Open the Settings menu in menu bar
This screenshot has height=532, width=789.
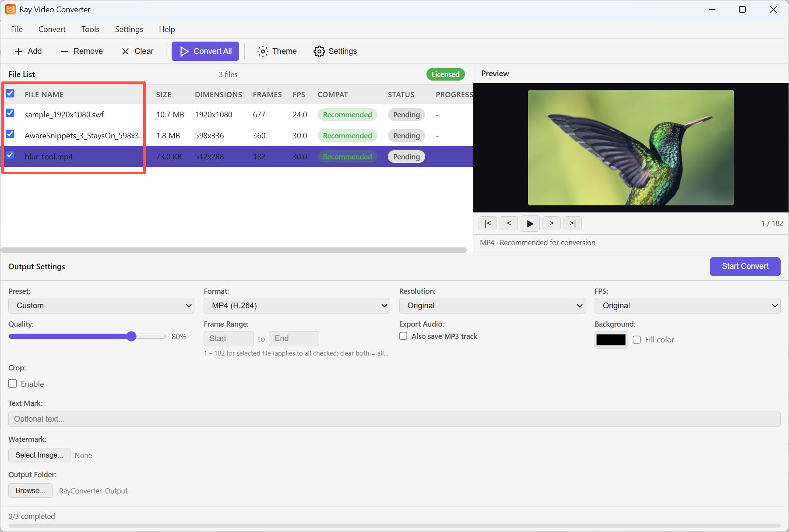[x=129, y=29]
